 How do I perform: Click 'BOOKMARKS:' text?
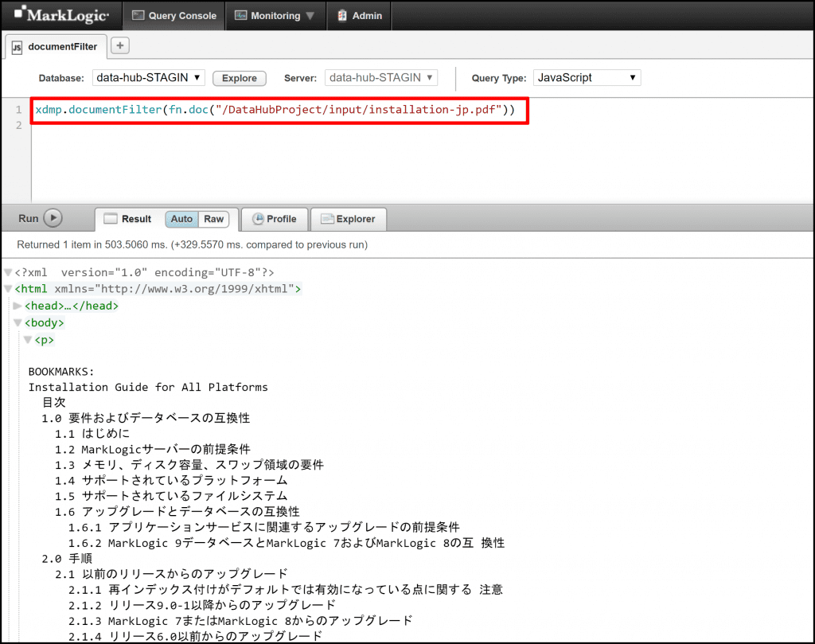tap(61, 372)
